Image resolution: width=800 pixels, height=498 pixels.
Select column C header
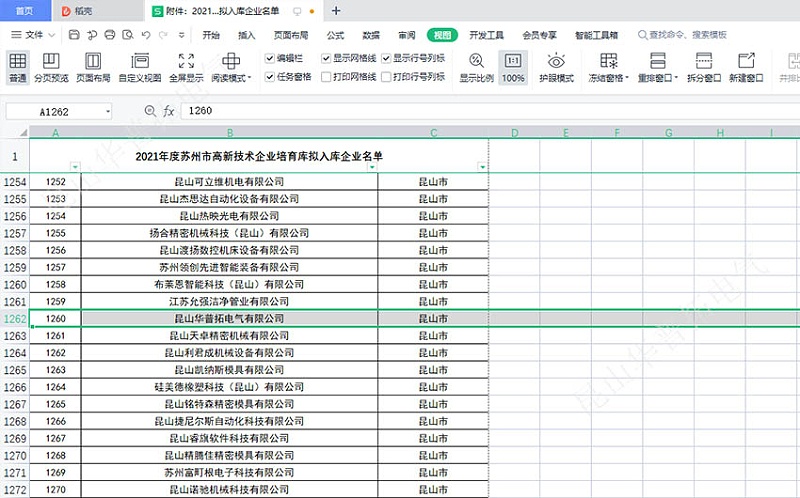433,133
